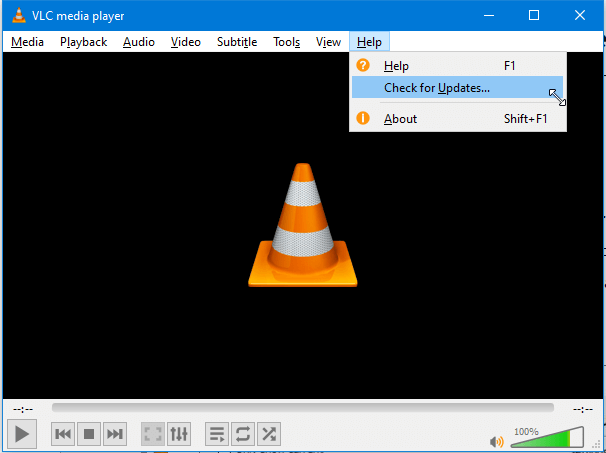Go to previous media track
The height and width of the screenshot is (453, 606).
(63, 434)
